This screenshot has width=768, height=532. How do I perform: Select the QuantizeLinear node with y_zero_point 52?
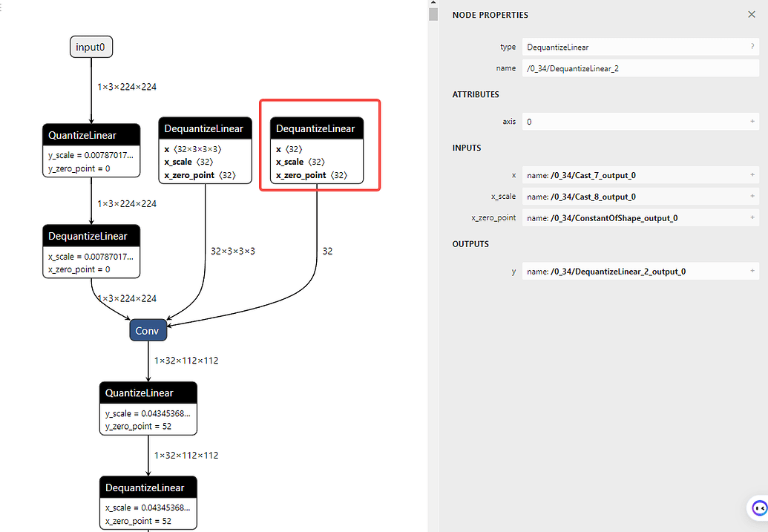(148, 407)
